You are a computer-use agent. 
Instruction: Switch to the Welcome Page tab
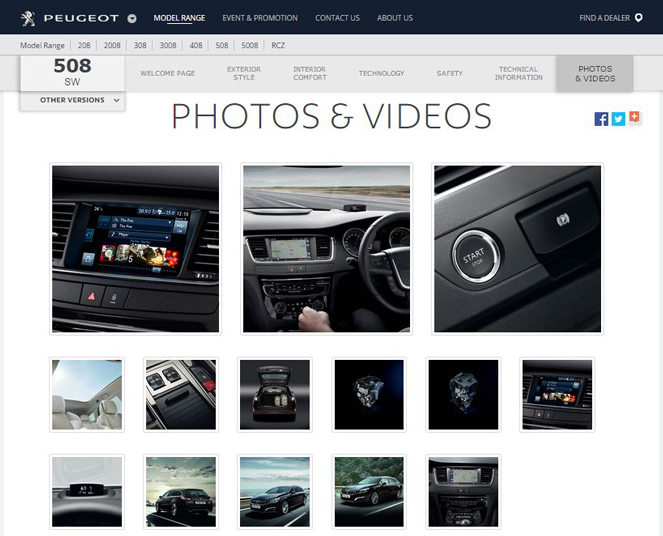click(167, 73)
